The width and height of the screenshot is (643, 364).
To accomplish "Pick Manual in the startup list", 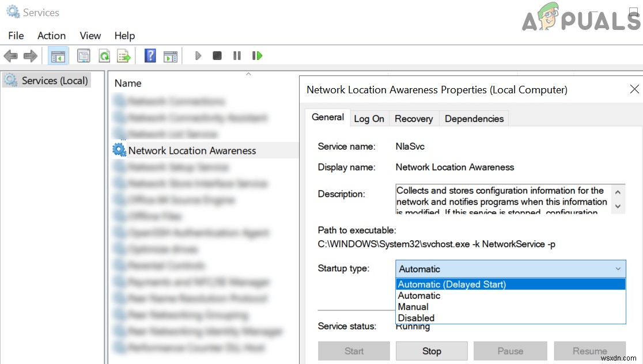I will click(413, 307).
